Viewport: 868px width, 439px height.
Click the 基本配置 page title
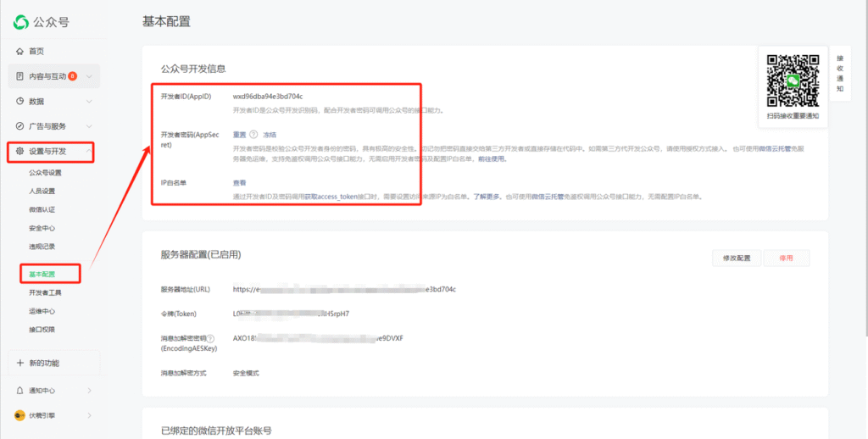166,21
